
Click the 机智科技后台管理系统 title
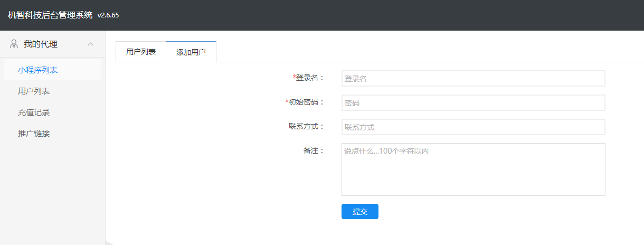pos(50,15)
